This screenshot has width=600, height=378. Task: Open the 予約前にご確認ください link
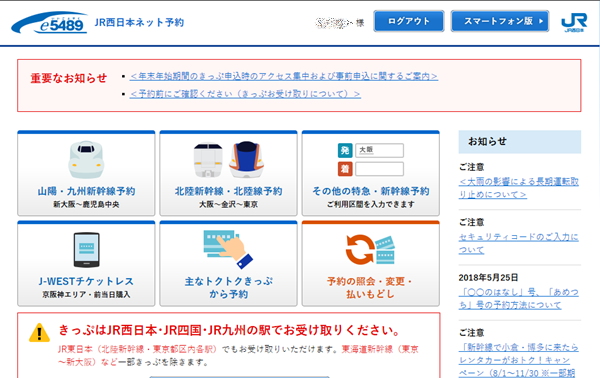pos(245,94)
